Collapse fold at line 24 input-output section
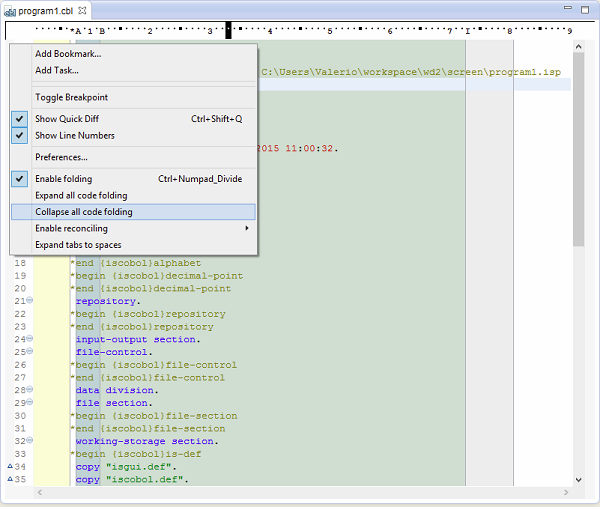This screenshot has width=600, height=507. pyautogui.click(x=30, y=339)
